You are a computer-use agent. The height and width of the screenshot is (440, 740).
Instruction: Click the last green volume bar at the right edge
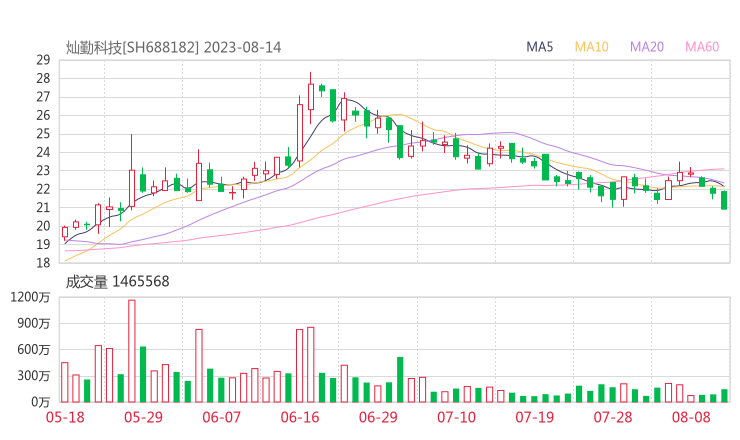[724, 396]
